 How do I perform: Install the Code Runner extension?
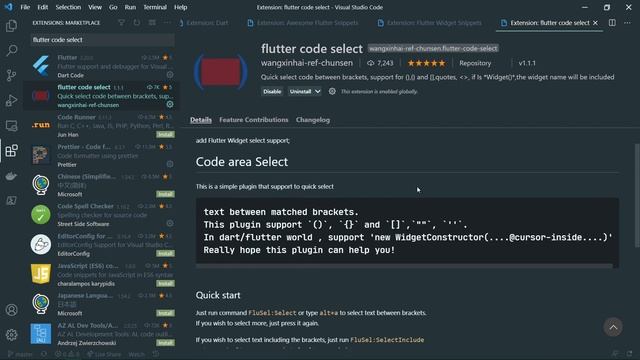point(165,134)
